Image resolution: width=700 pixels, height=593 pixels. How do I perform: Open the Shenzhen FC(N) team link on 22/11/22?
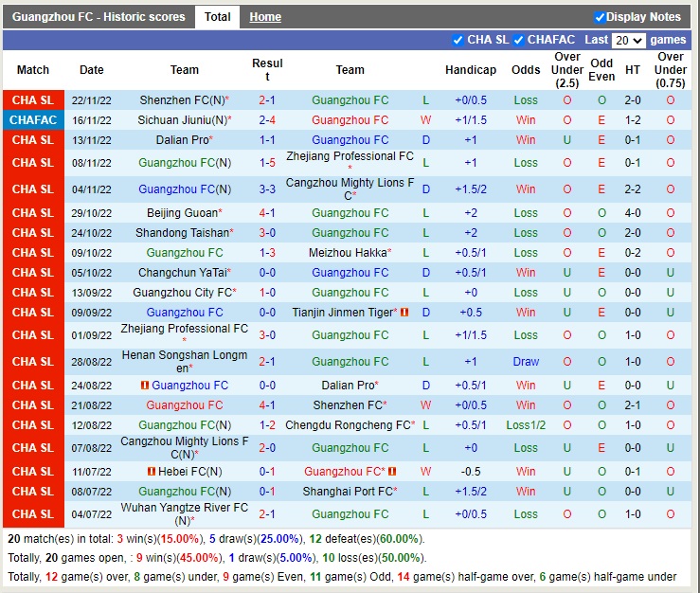pyautogui.click(x=182, y=100)
